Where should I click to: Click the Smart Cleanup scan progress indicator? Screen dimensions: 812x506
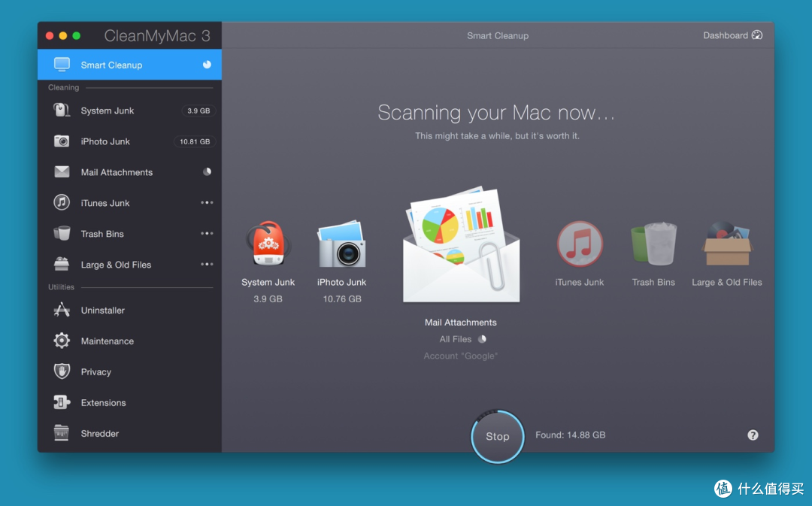207,65
